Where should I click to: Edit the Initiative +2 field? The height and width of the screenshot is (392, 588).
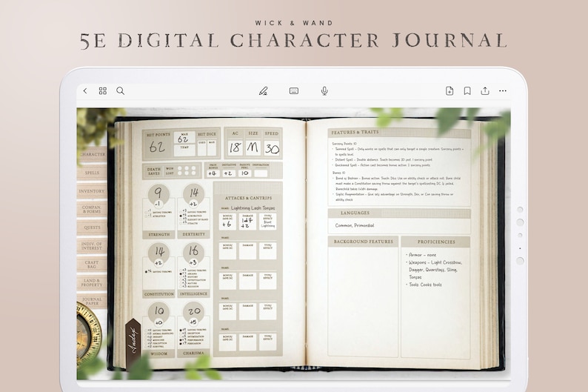pos(228,173)
